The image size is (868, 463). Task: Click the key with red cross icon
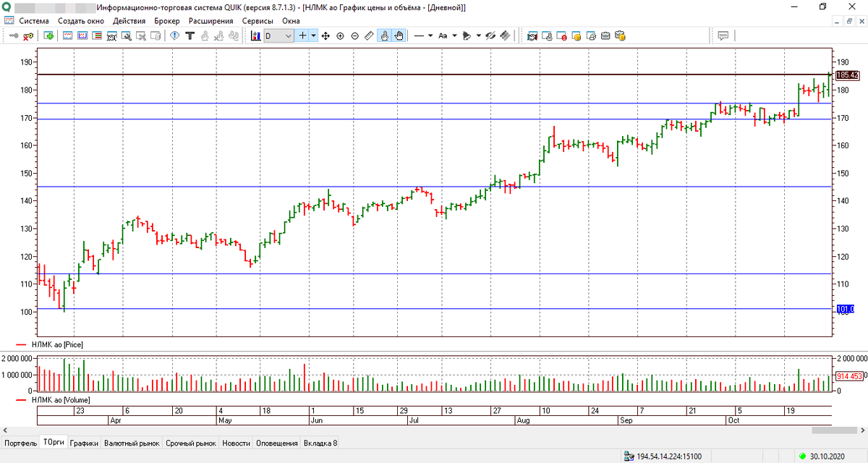point(28,35)
